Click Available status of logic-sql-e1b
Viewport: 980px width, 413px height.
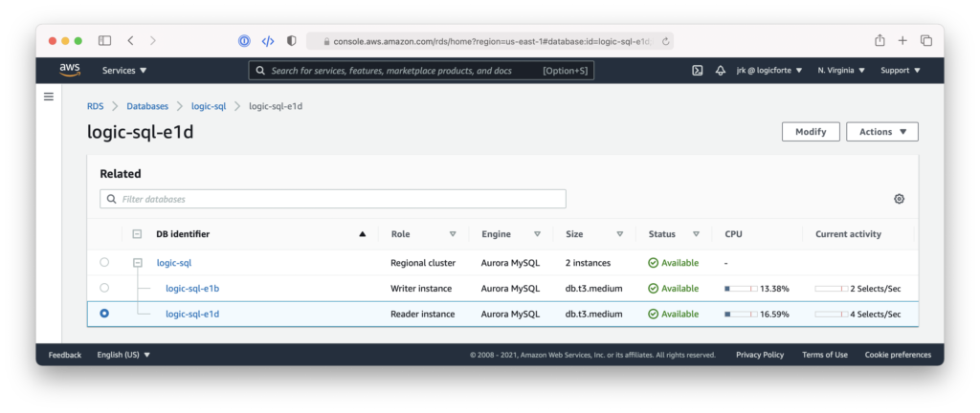pyautogui.click(x=674, y=289)
